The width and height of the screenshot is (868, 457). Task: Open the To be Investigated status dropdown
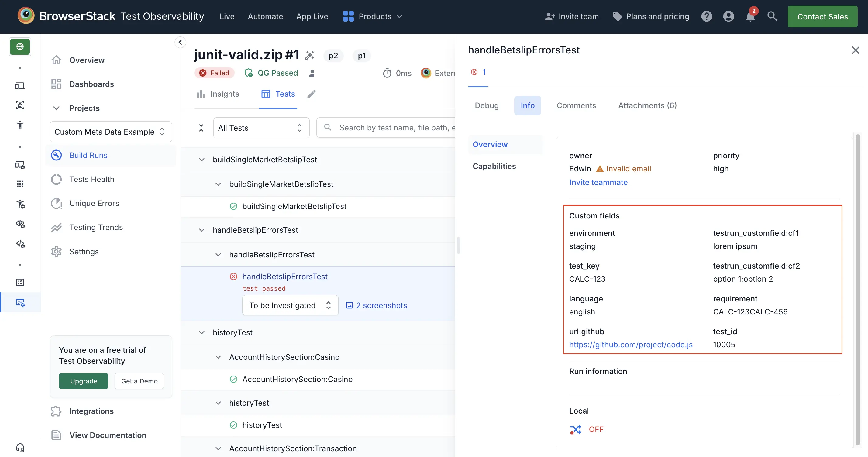(x=290, y=305)
